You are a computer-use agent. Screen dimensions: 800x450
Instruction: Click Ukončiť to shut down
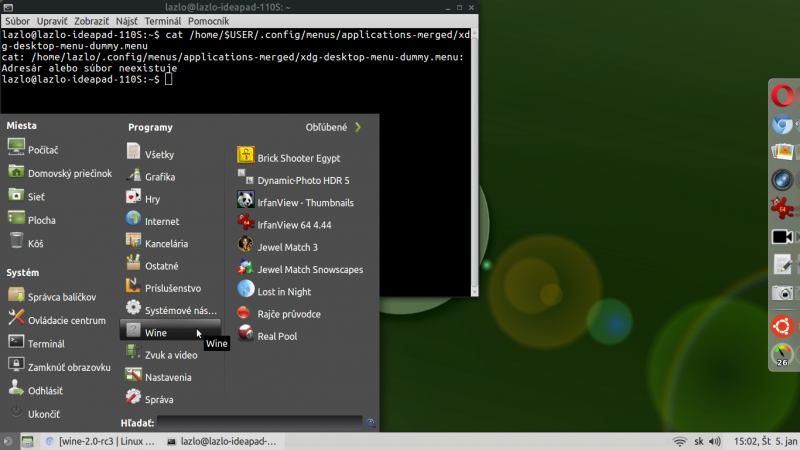click(x=34, y=414)
